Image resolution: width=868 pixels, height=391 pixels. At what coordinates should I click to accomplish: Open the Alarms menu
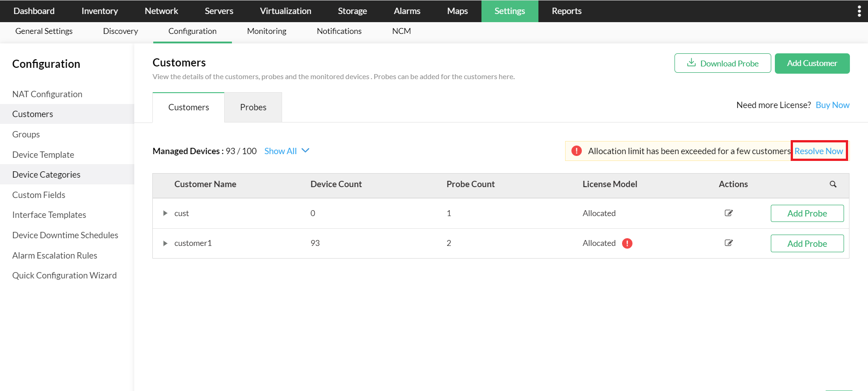(x=407, y=11)
